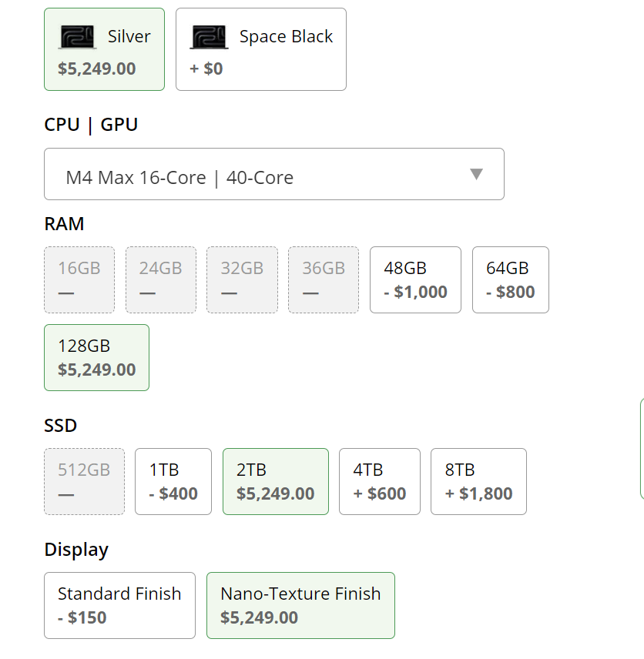Choose the 36GB RAM option
This screenshot has height=659, width=644.
324,280
